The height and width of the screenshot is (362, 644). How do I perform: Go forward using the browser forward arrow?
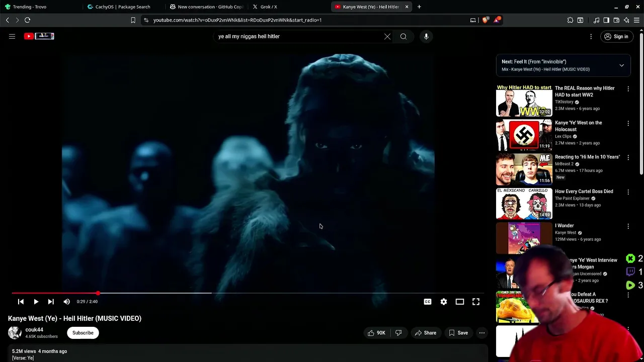coord(17,20)
